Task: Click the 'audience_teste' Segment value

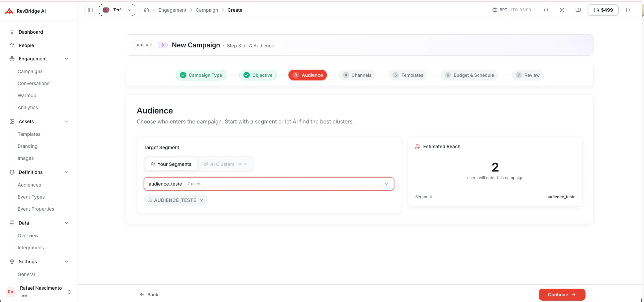Action: click(x=561, y=197)
